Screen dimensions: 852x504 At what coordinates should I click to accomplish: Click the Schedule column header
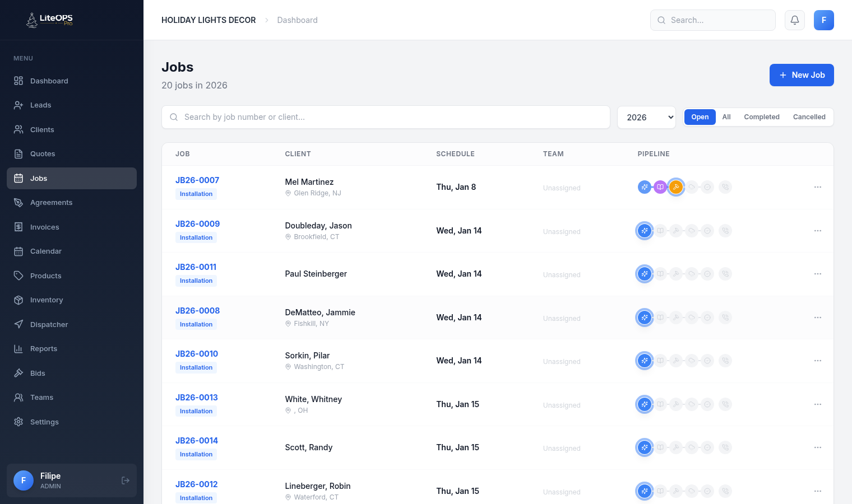point(455,154)
